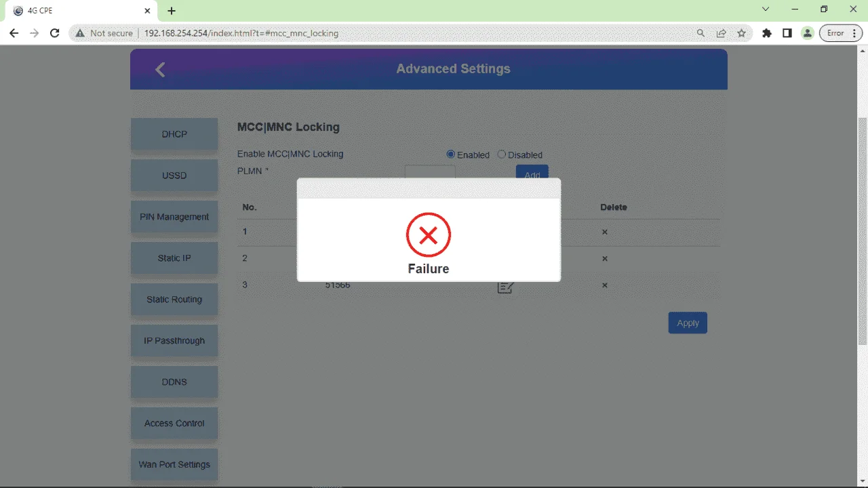Open Static Routing settings

pyautogui.click(x=174, y=300)
